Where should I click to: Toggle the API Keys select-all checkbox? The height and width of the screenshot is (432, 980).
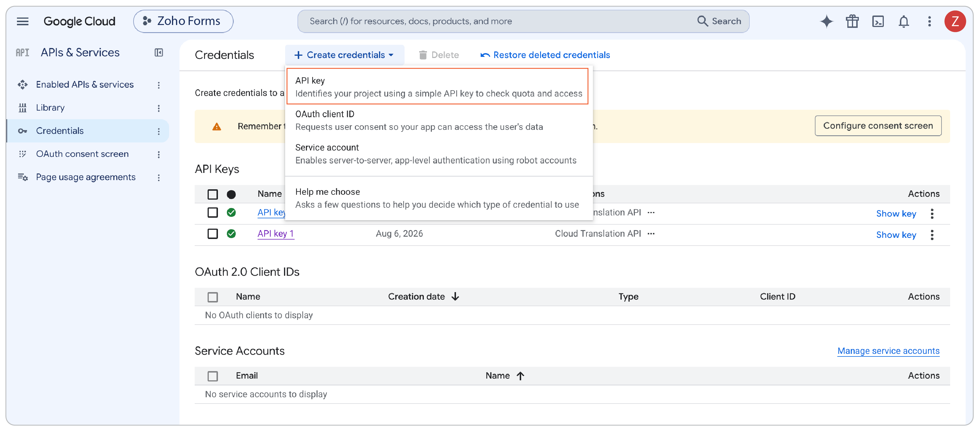point(213,194)
